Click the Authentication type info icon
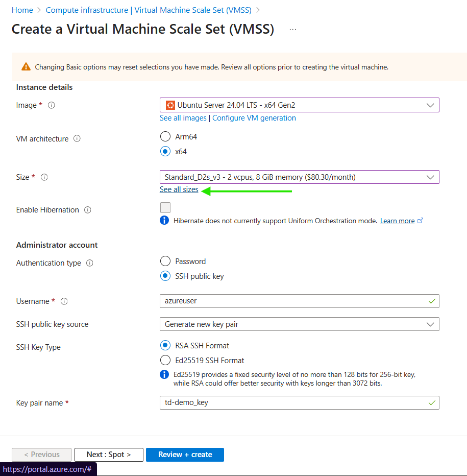Screen dimensions: 467x476 [90, 263]
